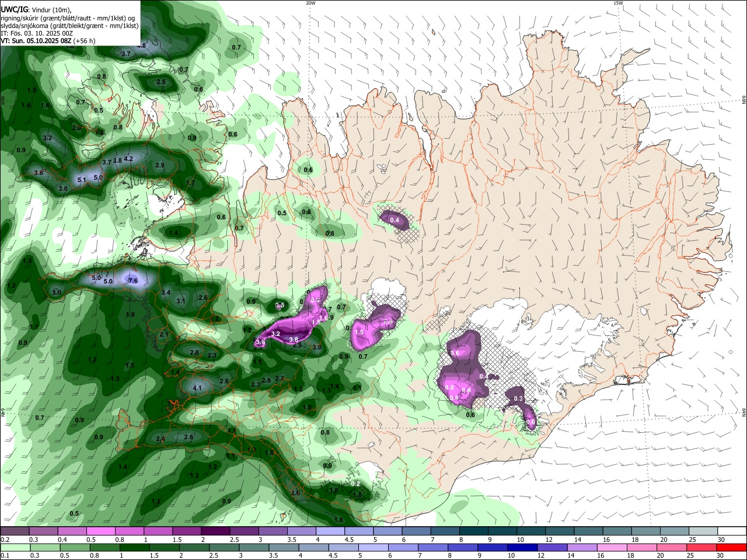Click the UWC/IG Vindur (10m) title text

[35, 9]
